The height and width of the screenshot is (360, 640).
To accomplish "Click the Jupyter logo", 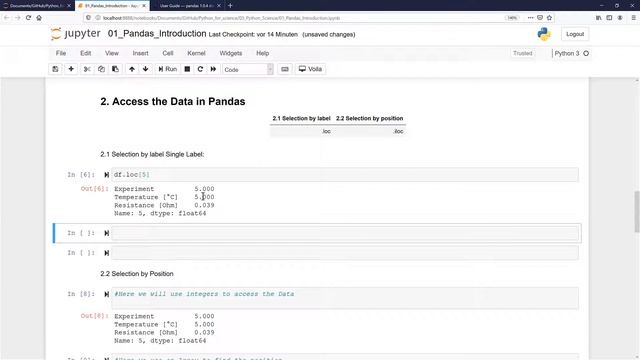I will [x=76, y=33].
